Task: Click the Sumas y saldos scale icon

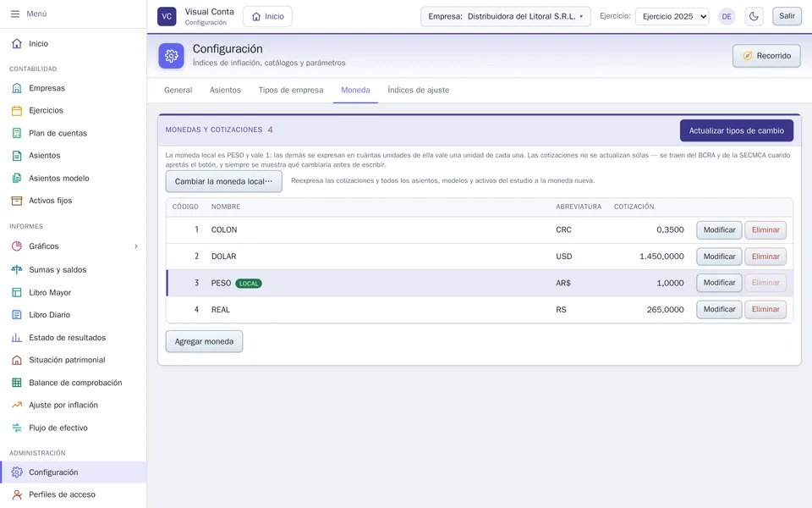Action: [17, 269]
